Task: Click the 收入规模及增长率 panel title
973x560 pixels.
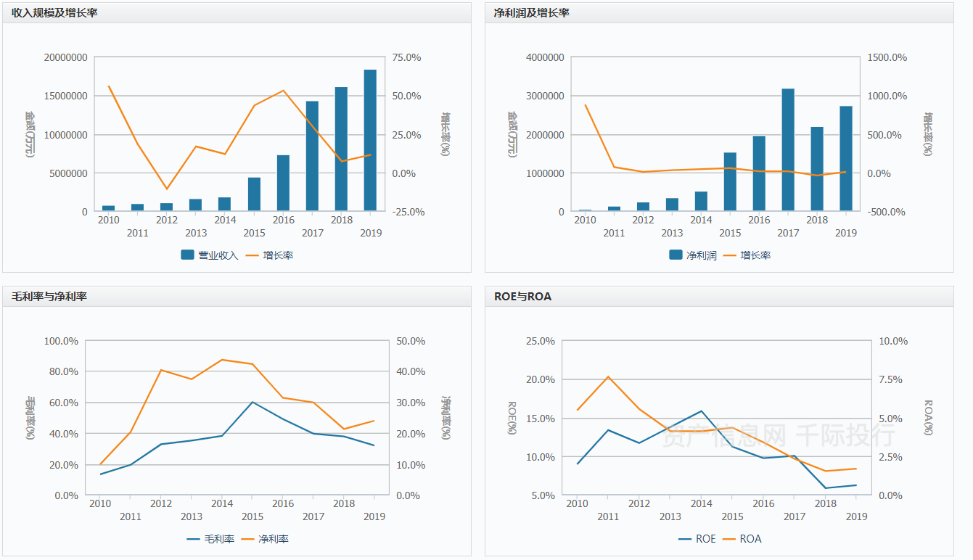Action: click(54, 12)
